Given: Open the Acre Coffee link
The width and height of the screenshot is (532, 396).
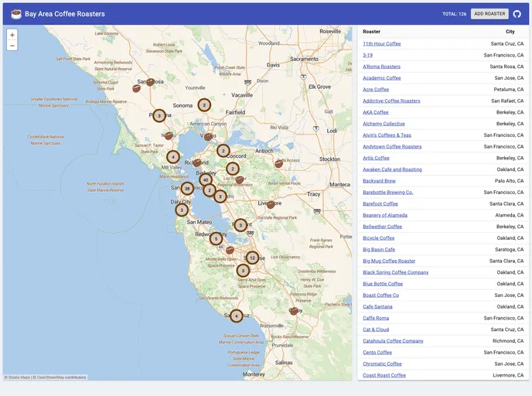Looking at the screenshot, I should click(x=376, y=90).
